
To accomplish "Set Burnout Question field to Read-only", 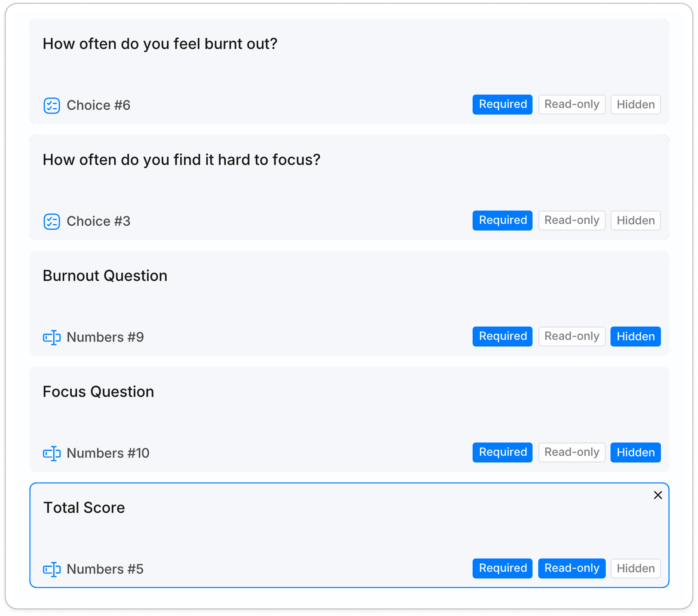I will click(x=572, y=337).
